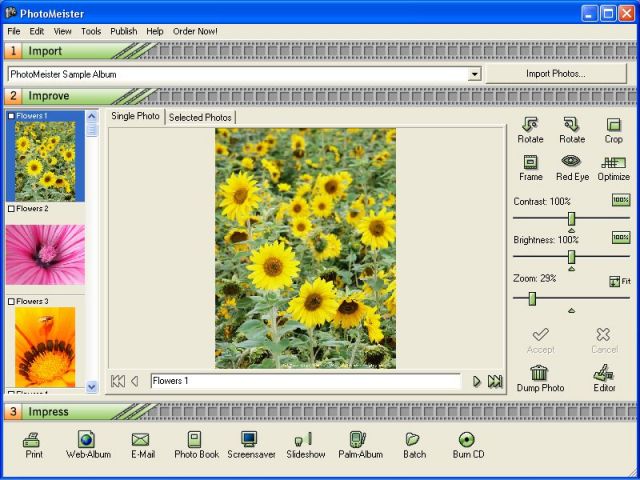The image size is (640, 480).
Task: Select the orange flower thumbnail
Action: click(45, 347)
